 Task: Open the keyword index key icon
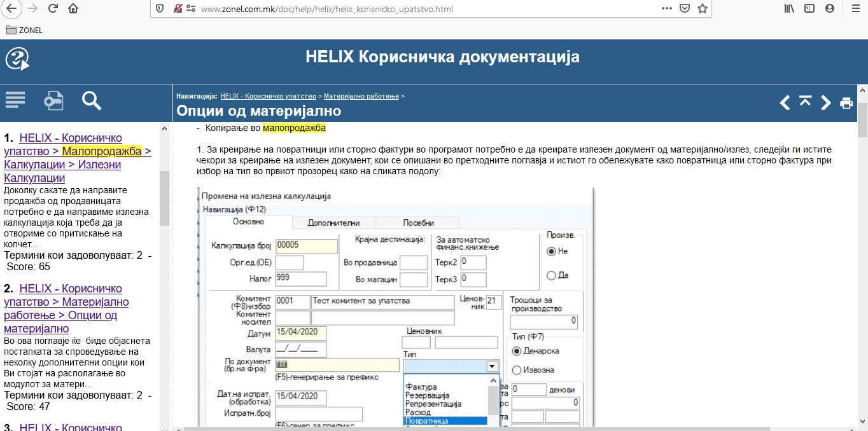point(53,100)
